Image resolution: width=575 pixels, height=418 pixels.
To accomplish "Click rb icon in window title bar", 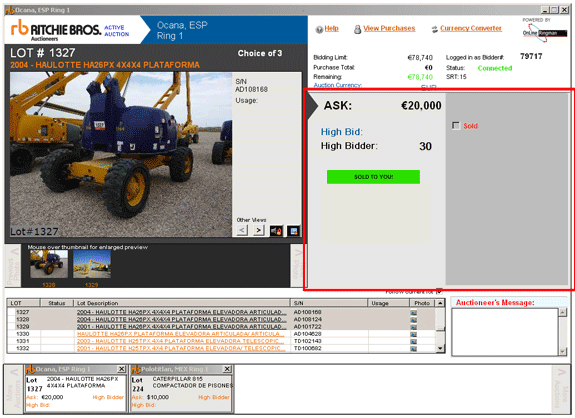I will (10, 10).
